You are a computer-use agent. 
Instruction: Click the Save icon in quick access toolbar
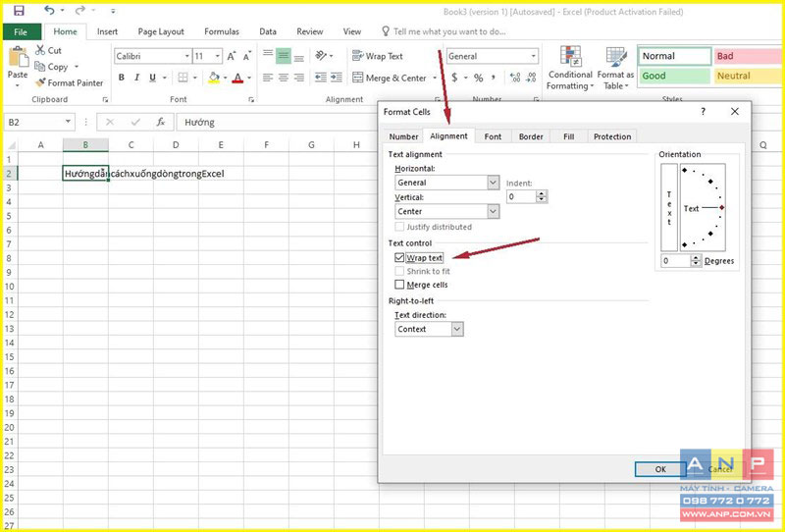click(x=19, y=11)
